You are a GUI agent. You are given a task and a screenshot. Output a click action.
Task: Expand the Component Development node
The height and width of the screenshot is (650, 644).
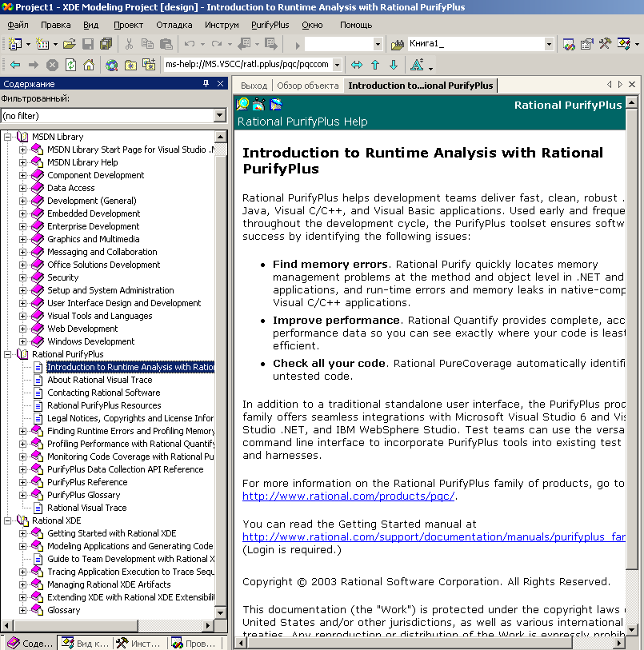23,175
